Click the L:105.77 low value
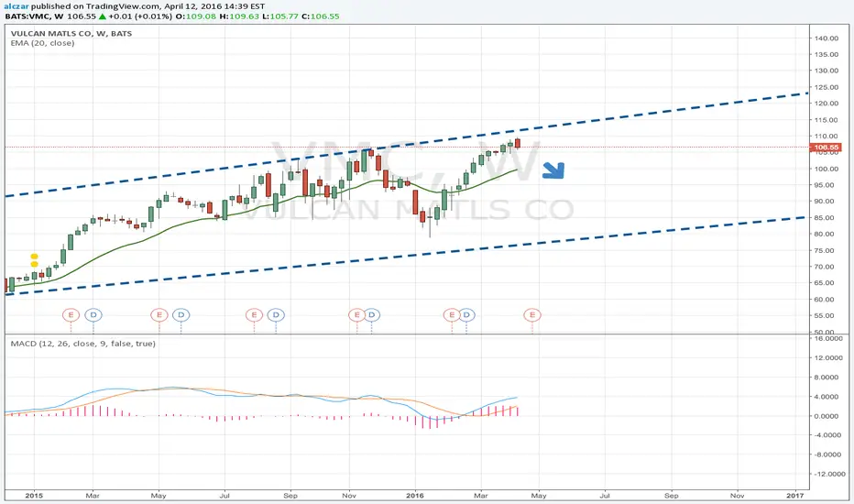 [x=280, y=16]
